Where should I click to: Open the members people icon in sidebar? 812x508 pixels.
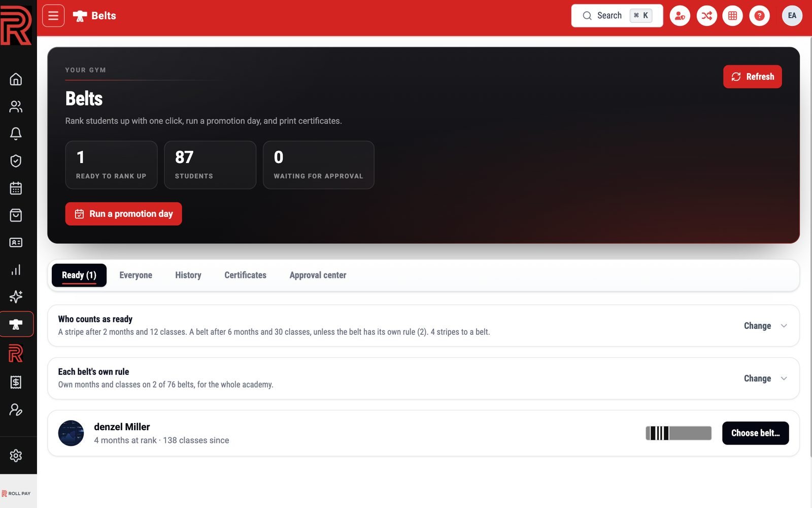16,107
